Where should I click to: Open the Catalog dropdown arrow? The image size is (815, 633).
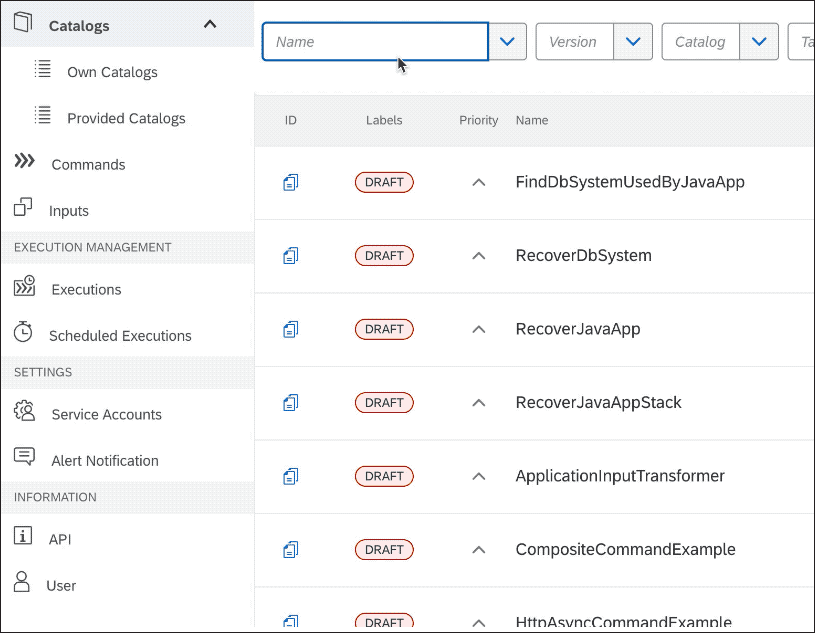759,42
